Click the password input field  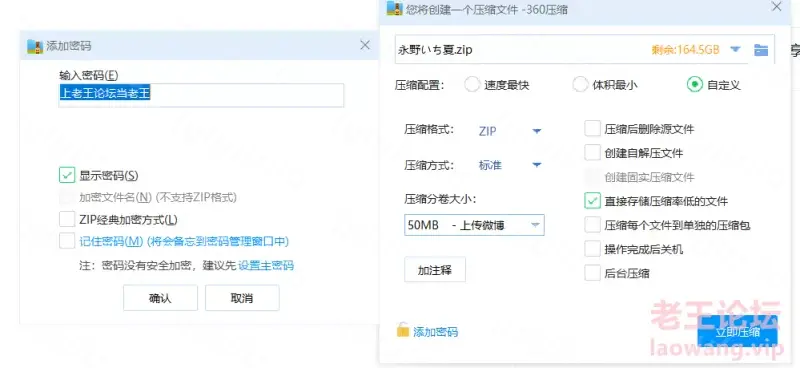pyautogui.click(x=201, y=95)
